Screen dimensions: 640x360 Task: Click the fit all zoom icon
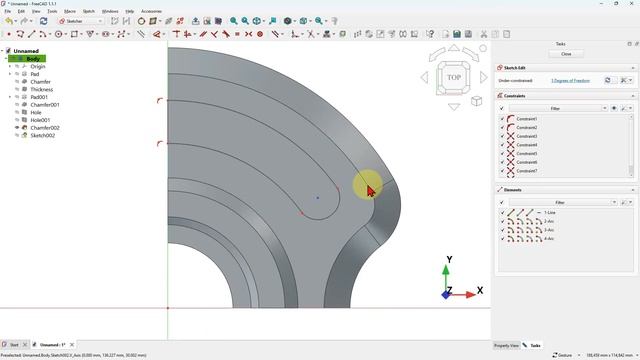(234, 21)
